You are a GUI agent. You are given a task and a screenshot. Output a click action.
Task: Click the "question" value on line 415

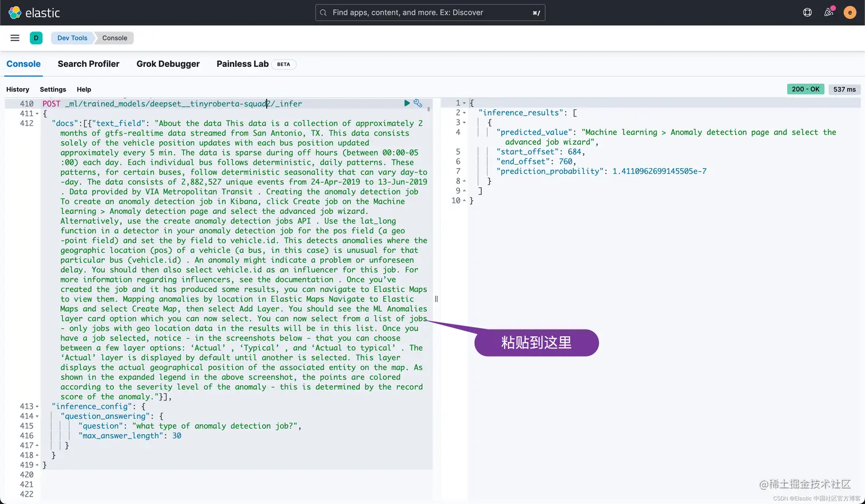[x=216, y=426]
